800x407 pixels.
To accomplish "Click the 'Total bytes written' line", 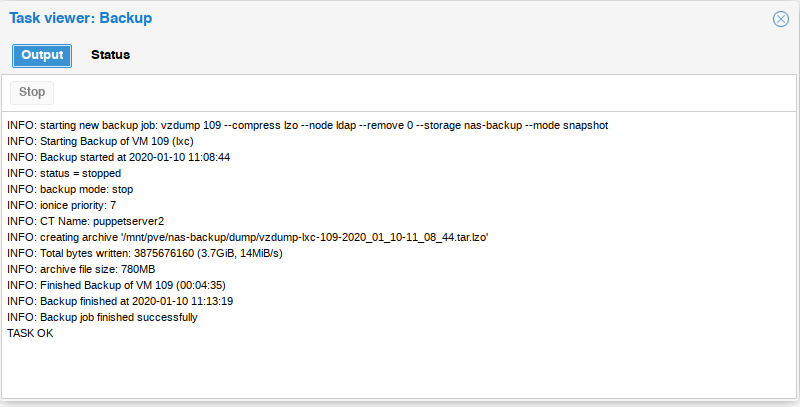I will pos(144,253).
